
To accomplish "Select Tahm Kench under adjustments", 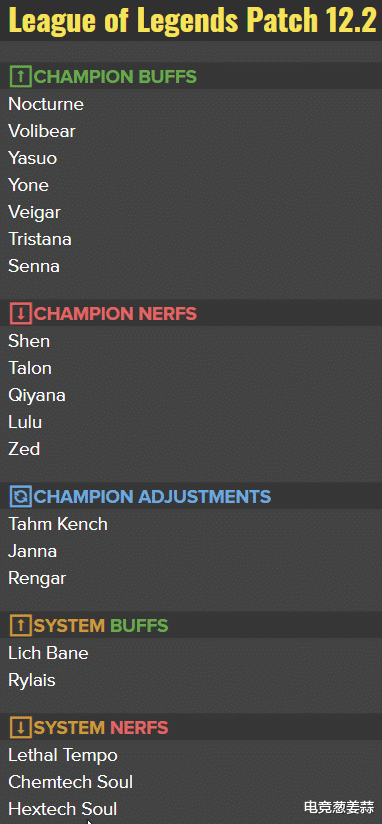I will pos(58,524).
